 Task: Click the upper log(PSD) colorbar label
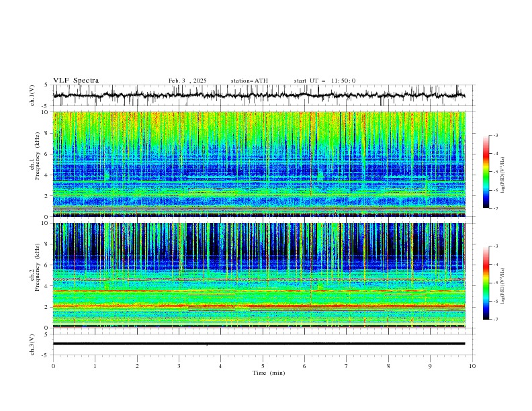(503, 175)
